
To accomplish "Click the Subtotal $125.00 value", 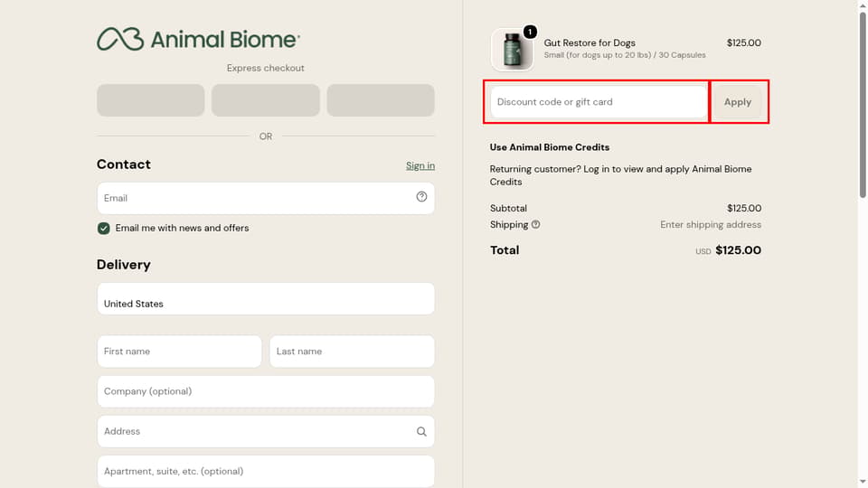I will pos(744,208).
